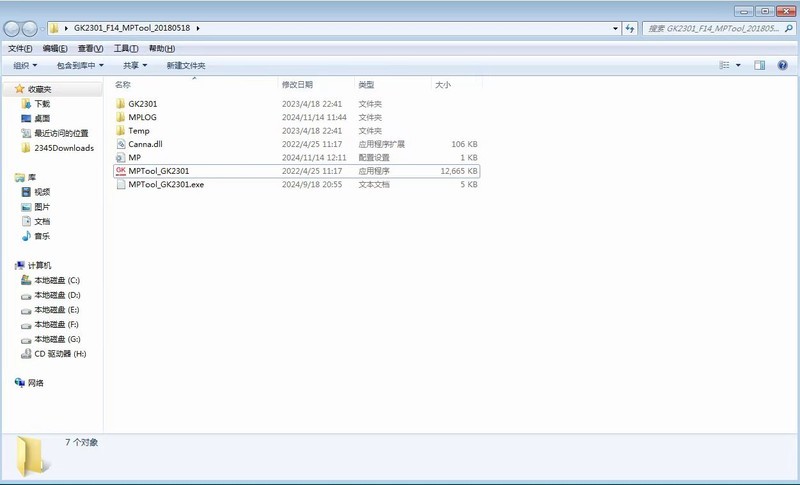Click into the folder search box
The height and width of the screenshot is (485, 800).
tap(712, 28)
